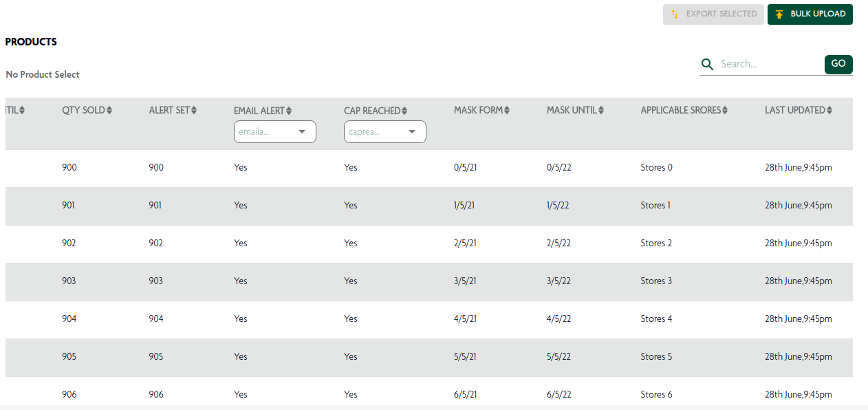The width and height of the screenshot is (868, 410).
Task: Click Mask Form date 1/5/21
Action: pos(464,205)
